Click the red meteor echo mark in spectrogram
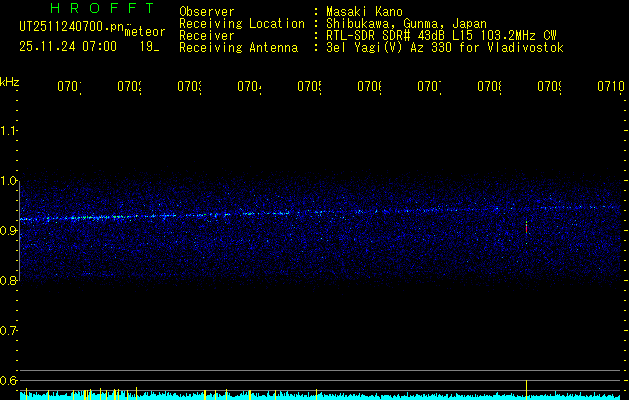 pyautogui.click(x=526, y=228)
